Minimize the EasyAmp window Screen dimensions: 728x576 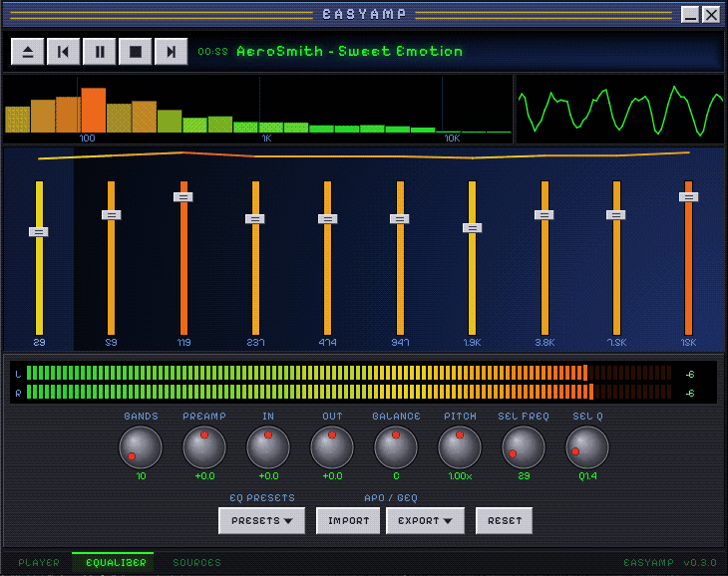coord(690,15)
